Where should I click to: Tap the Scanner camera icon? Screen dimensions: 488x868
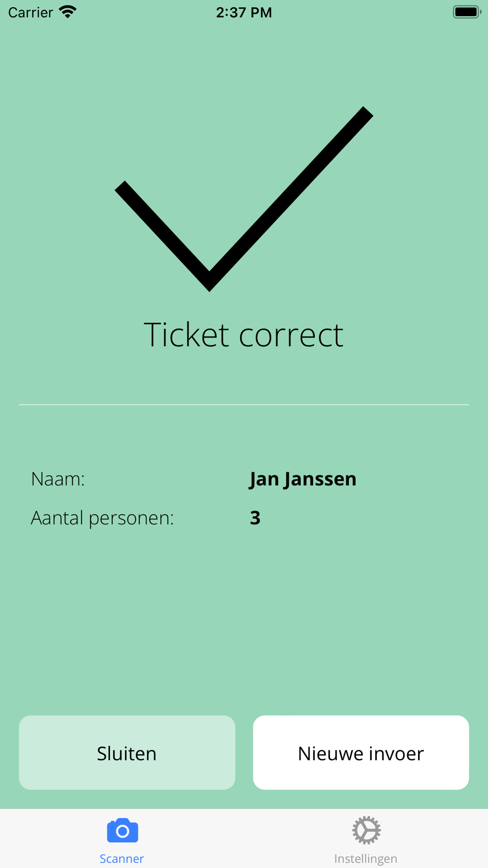point(122,830)
